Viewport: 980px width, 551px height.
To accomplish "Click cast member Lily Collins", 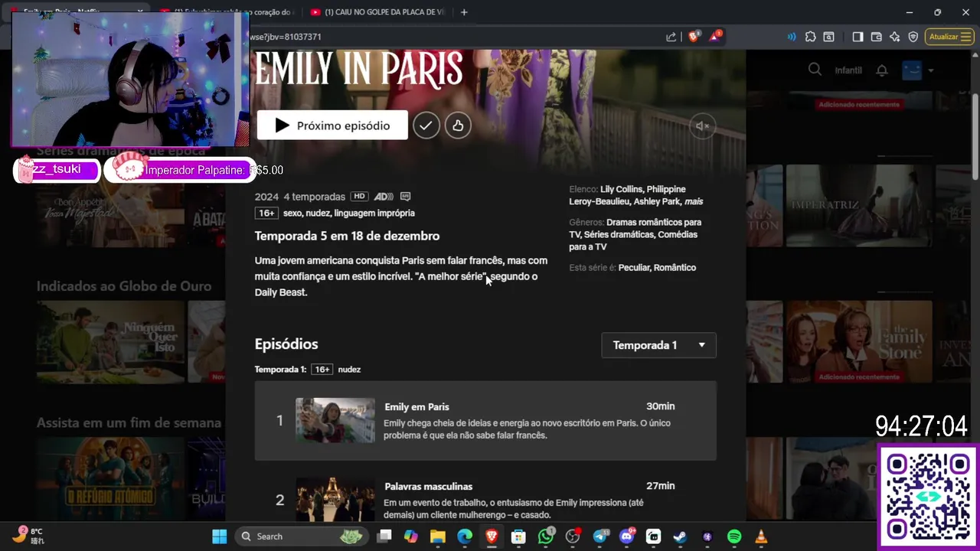I will point(621,189).
